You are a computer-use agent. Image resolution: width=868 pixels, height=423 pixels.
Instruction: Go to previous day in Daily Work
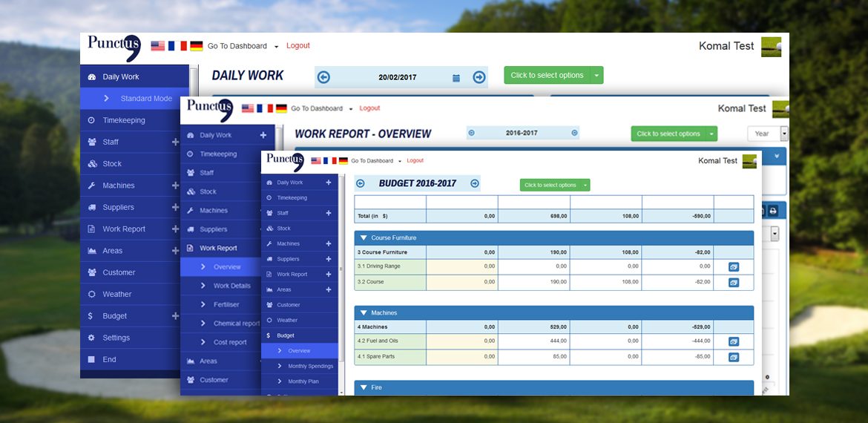click(x=324, y=77)
